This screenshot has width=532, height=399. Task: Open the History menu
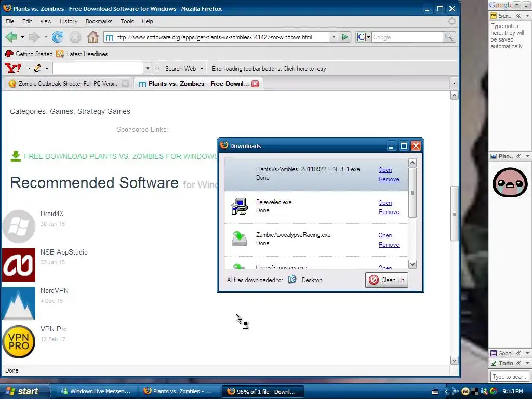69,21
